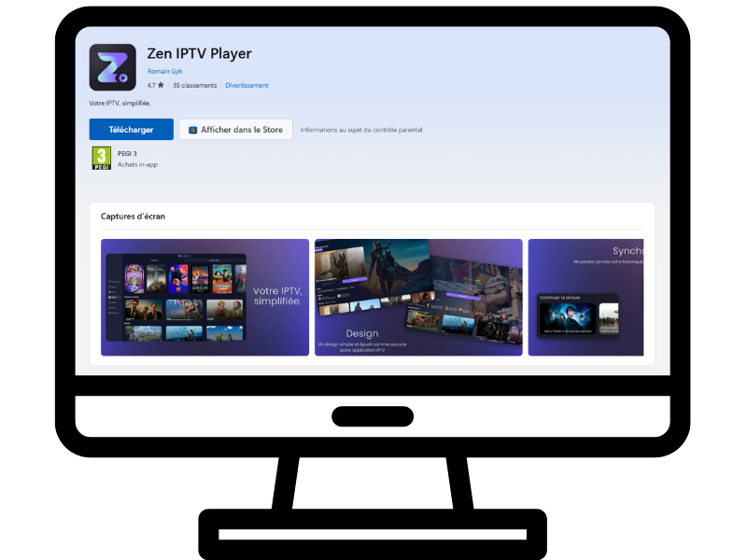747x560 pixels.
Task: Click the Harry Potter tile in third screenshot
Action: 566,317
